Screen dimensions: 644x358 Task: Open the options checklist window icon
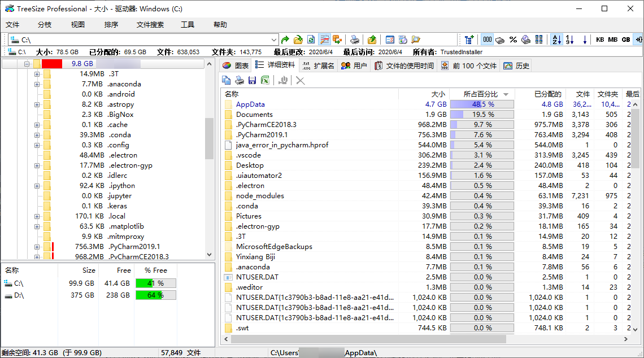point(390,40)
